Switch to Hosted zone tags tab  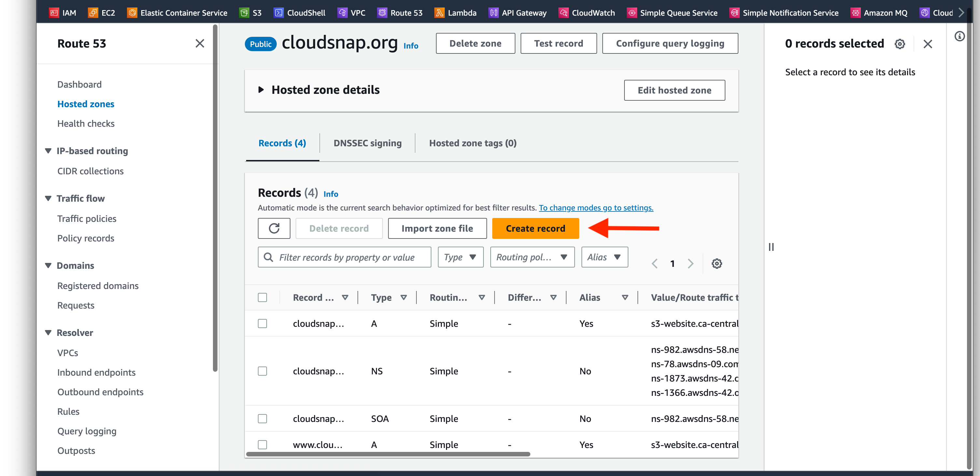[473, 143]
